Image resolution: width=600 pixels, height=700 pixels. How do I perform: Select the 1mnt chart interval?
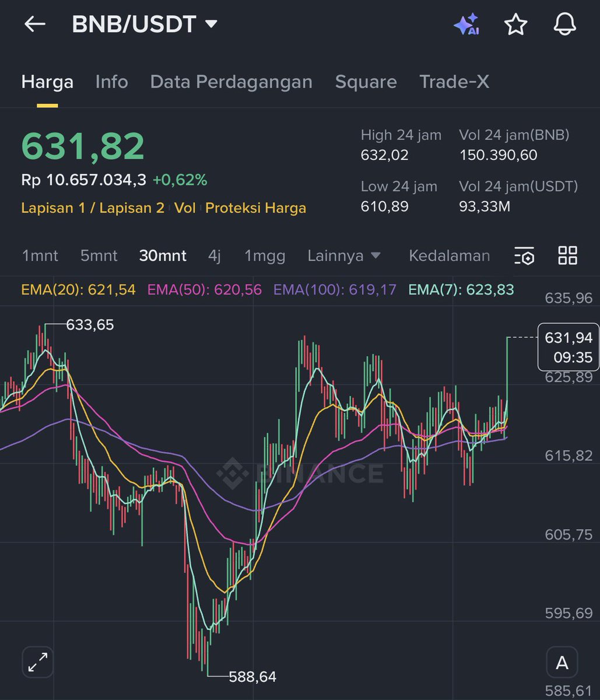[x=40, y=256]
